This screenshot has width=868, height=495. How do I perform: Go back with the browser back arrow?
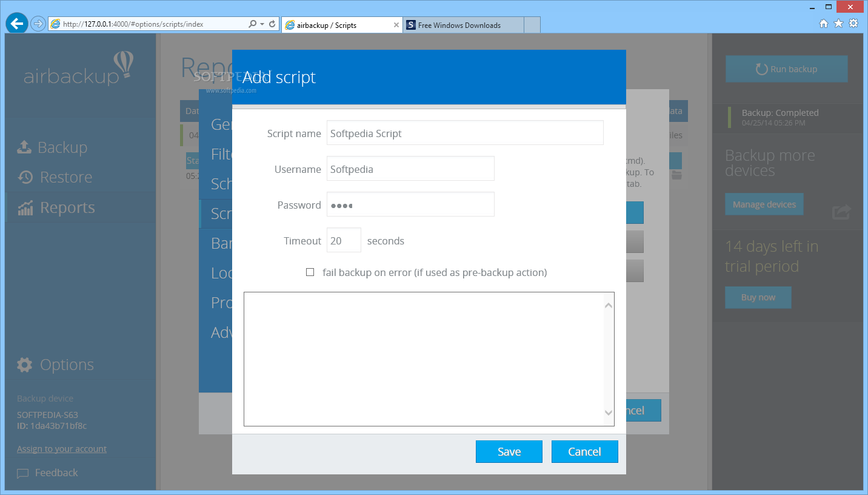point(16,24)
